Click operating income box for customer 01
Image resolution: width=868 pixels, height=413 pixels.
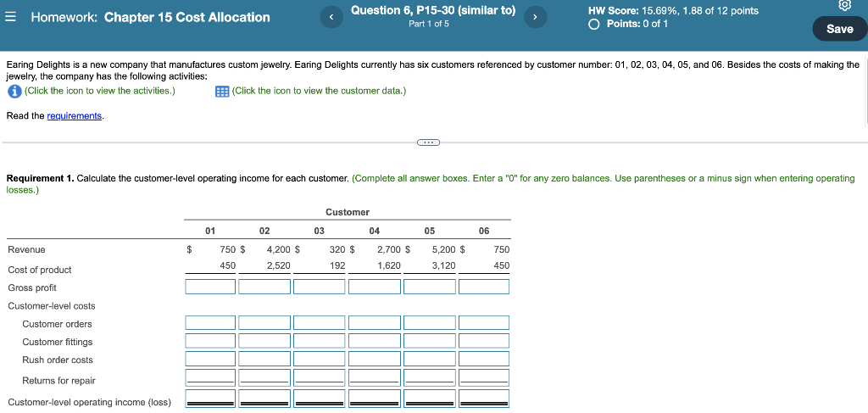210,399
